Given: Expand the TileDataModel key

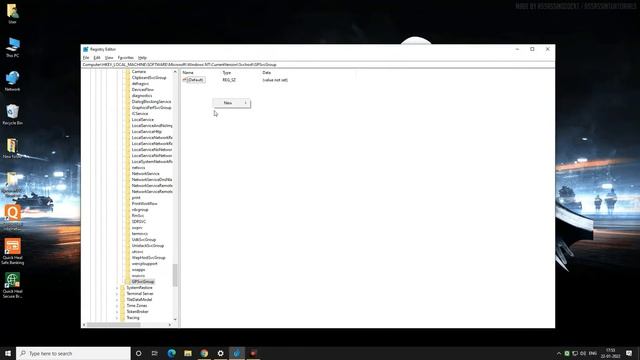Looking at the screenshot, I should tap(117, 300).
